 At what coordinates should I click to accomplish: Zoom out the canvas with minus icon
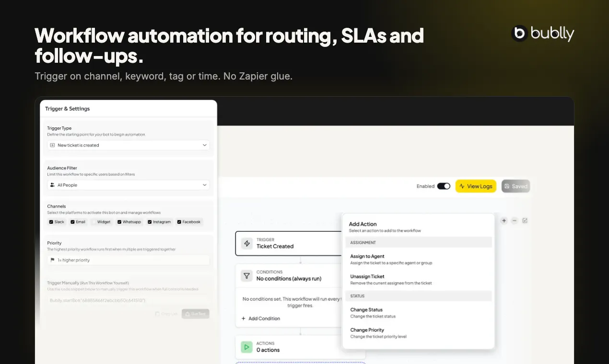tap(515, 221)
